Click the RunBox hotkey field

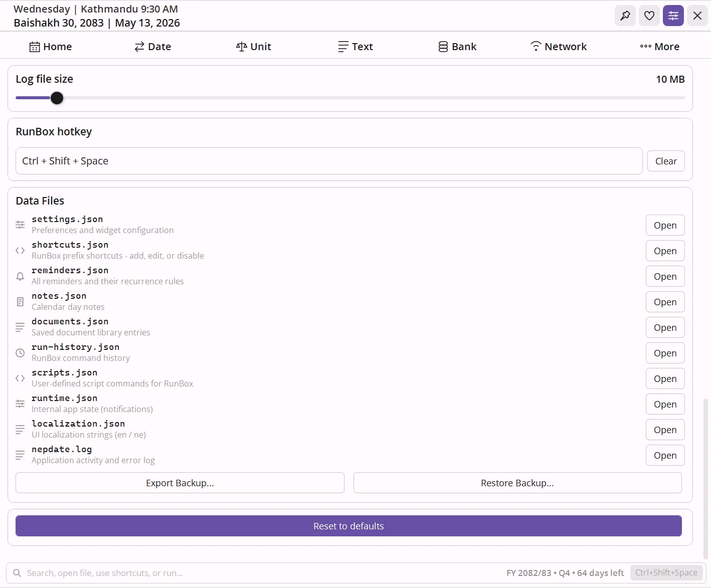(329, 161)
